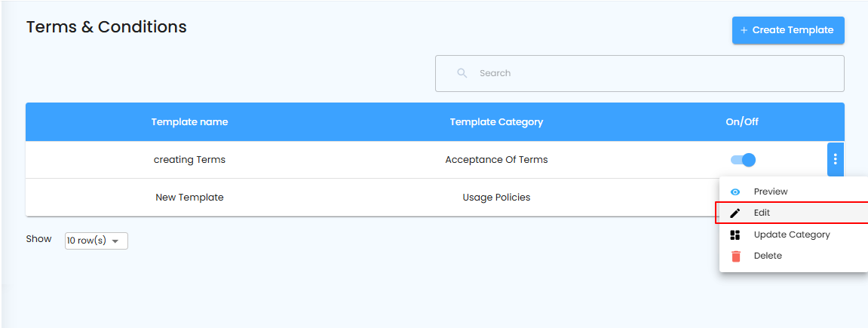Choose the Preview menu entry text
Image resolution: width=868 pixels, height=328 pixels.
click(770, 192)
